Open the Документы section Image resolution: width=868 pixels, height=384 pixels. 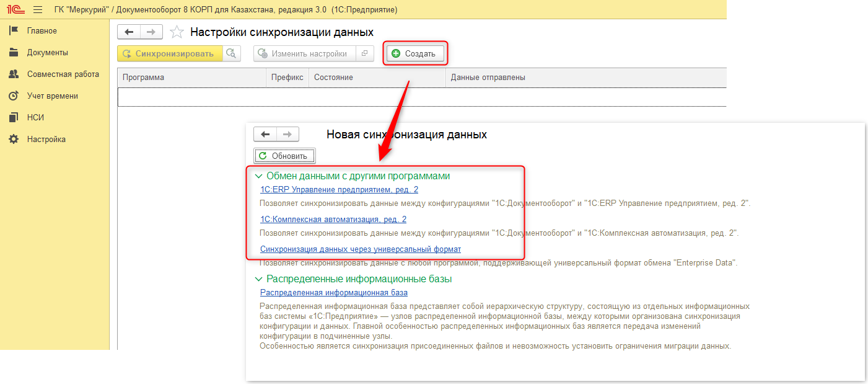[x=47, y=53]
